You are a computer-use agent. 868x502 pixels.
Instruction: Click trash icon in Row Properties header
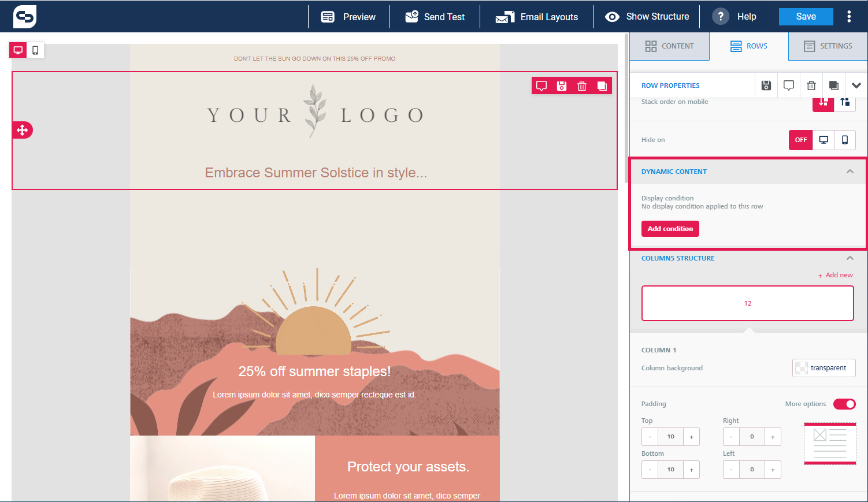[811, 85]
